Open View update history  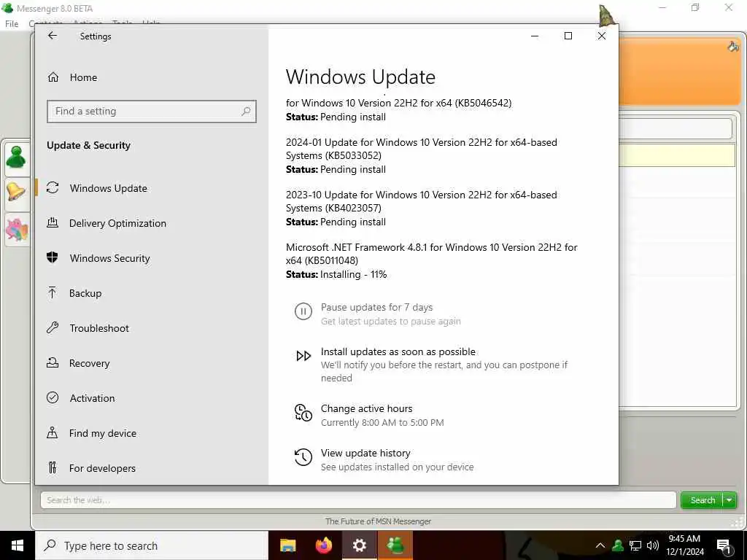point(365,453)
